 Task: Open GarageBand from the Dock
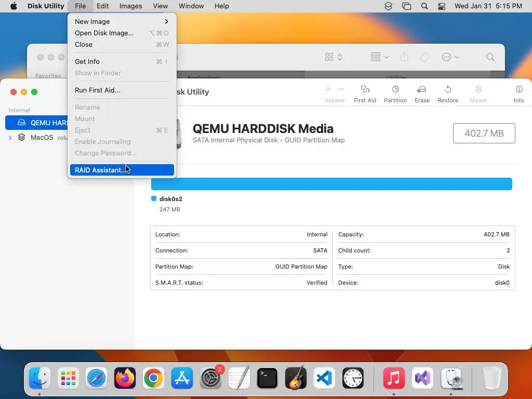296,378
